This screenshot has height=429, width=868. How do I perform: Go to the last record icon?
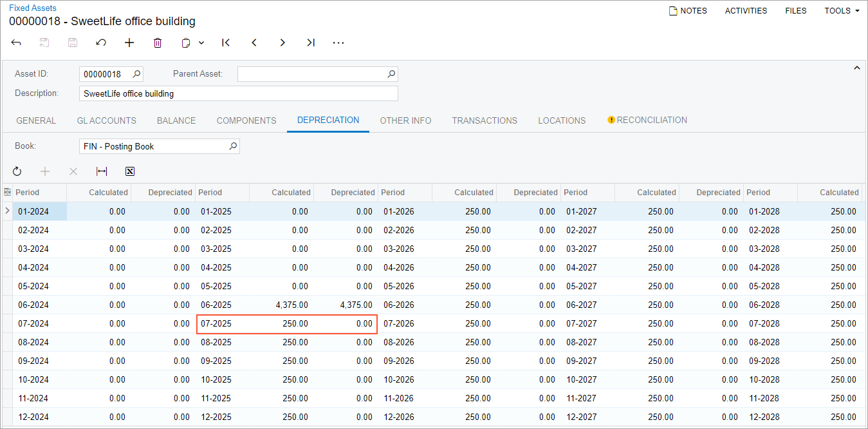tap(311, 43)
